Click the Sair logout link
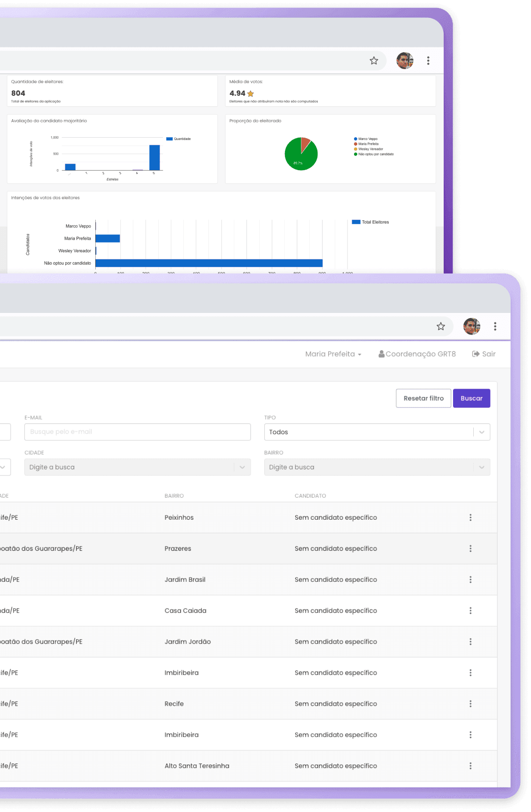Viewport: 531px width, 812px height. click(484, 354)
